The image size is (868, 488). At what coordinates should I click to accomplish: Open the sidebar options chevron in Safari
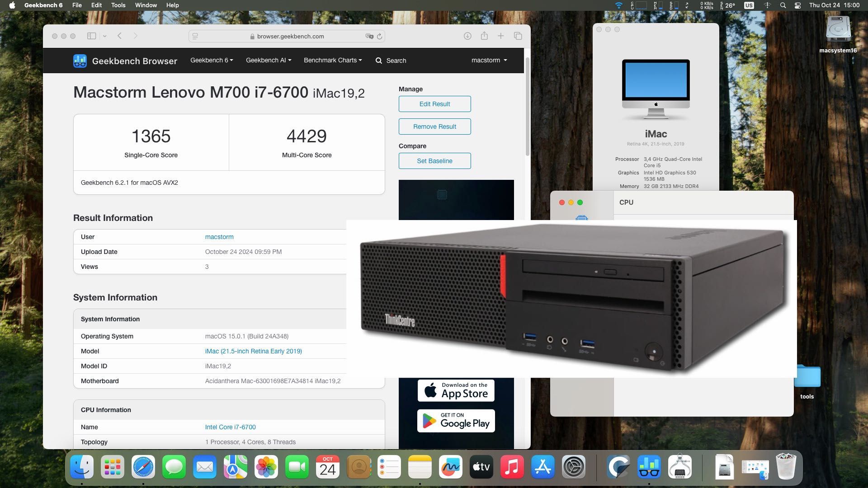pyautogui.click(x=104, y=36)
